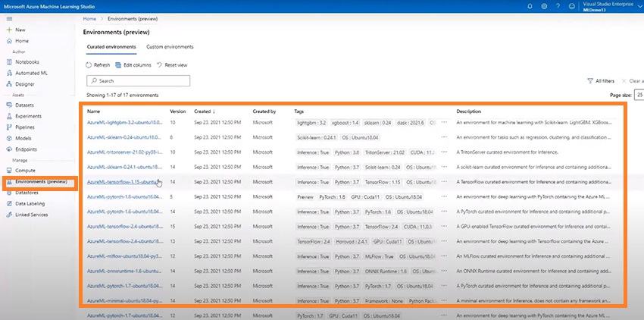Click the Refresh toolbar button
This screenshot has height=320, width=644.
coord(98,65)
